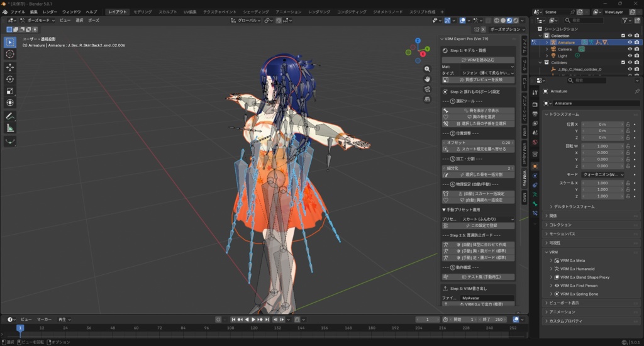Adjust the subdivision count field

tap(478, 168)
